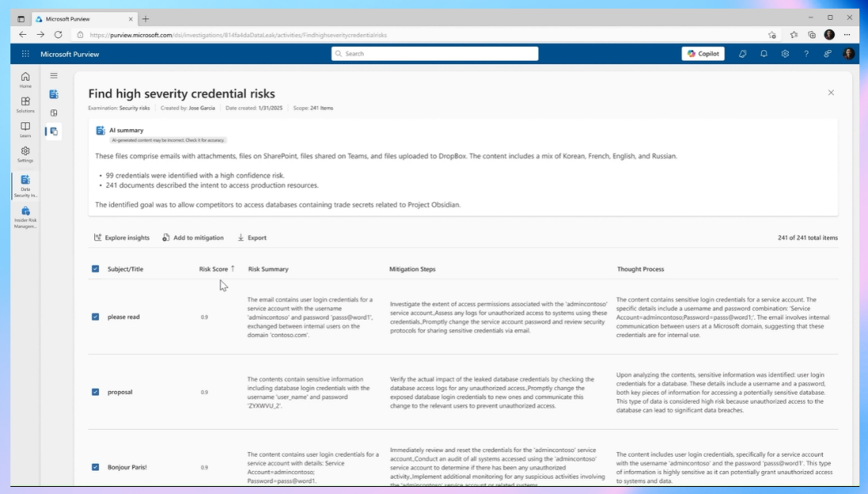Click in the Purview search box
This screenshot has width=868, height=494.
pyautogui.click(x=434, y=54)
